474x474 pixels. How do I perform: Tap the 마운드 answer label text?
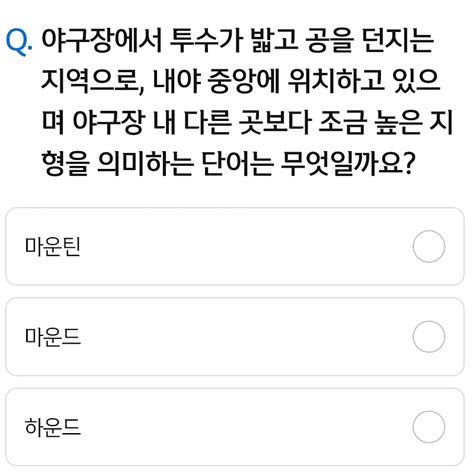tap(53, 337)
